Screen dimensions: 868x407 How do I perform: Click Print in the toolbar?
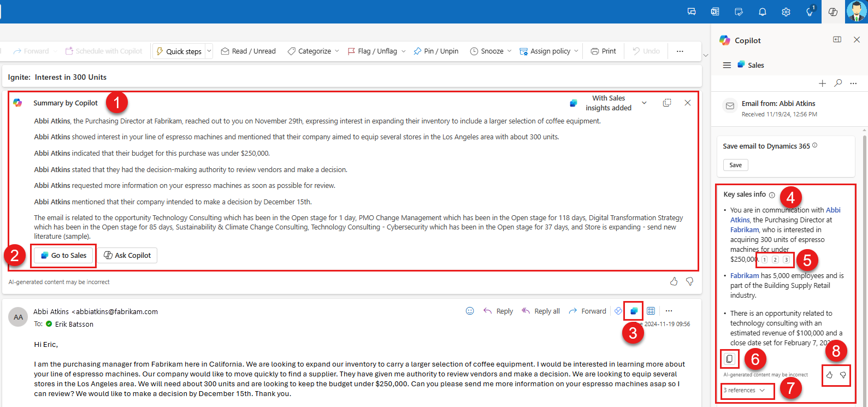coord(604,51)
